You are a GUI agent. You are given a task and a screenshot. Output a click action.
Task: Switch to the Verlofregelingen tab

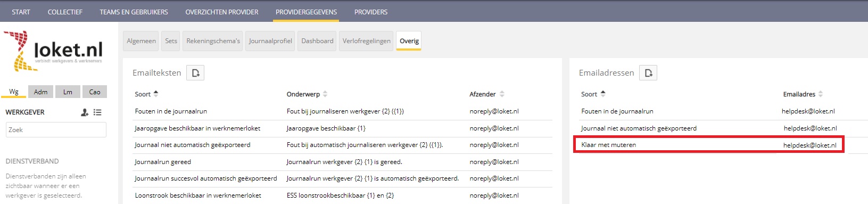367,41
